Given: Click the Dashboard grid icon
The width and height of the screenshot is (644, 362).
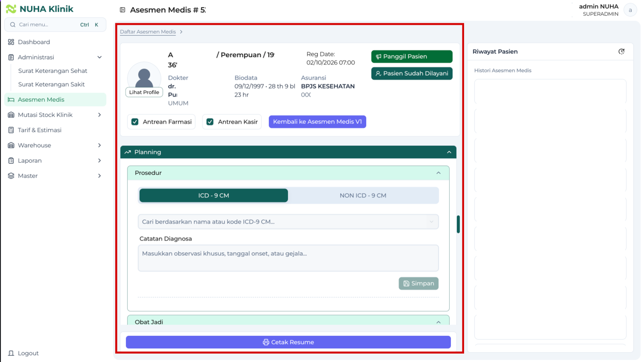Looking at the screenshot, I should tap(11, 42).
